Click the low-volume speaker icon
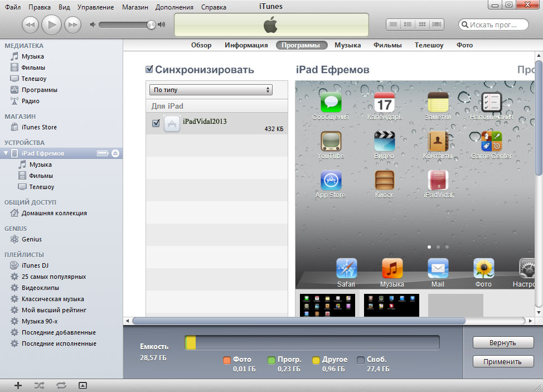Screen dimensions: 543x392 click(93, 25)
